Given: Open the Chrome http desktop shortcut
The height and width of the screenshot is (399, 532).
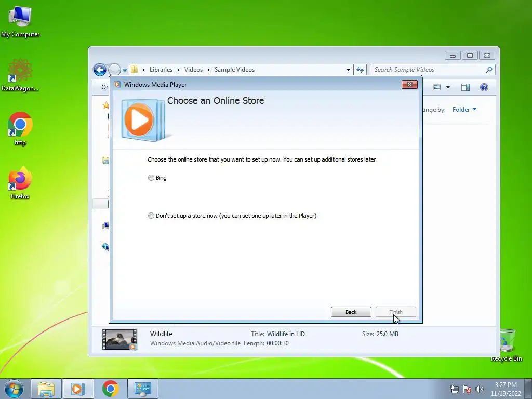Looking at the screenshot, I should [x=20, y=129].
